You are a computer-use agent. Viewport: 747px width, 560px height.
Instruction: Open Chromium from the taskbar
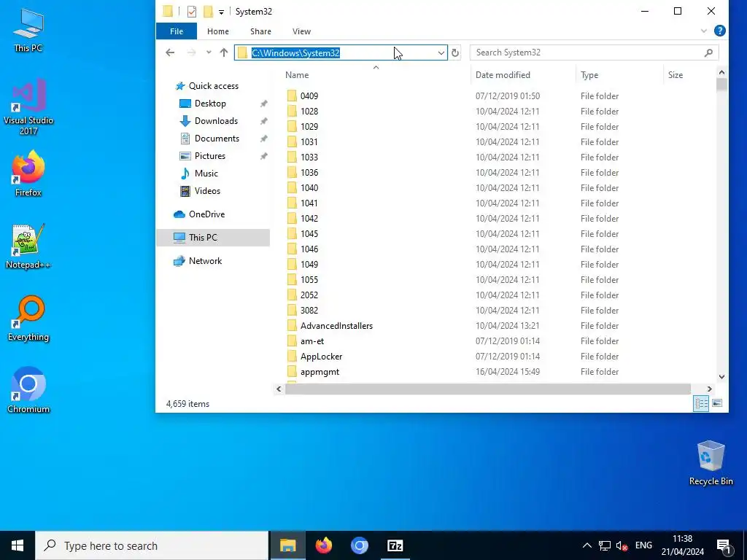point(360,545)
